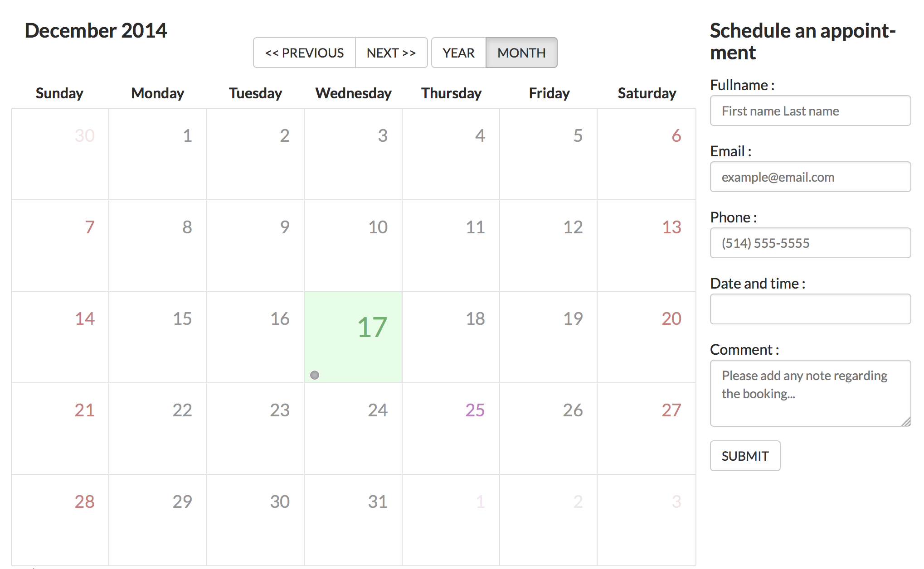Select highlighted day 17 on calendar

pyautogui.click(x=353, y=337)
